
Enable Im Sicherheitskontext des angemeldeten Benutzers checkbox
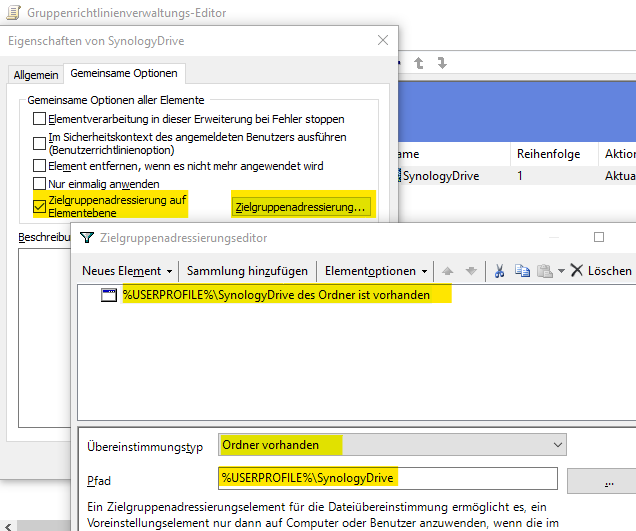click(x=39, y=143)
